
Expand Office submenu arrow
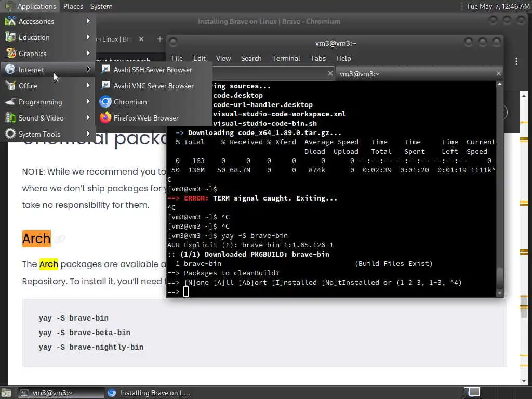click(88, 86)
